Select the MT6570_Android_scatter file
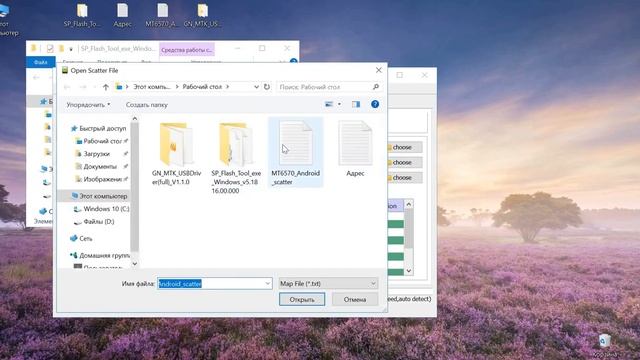This screenshot has width=640, height=360. [x=296, y=153]
